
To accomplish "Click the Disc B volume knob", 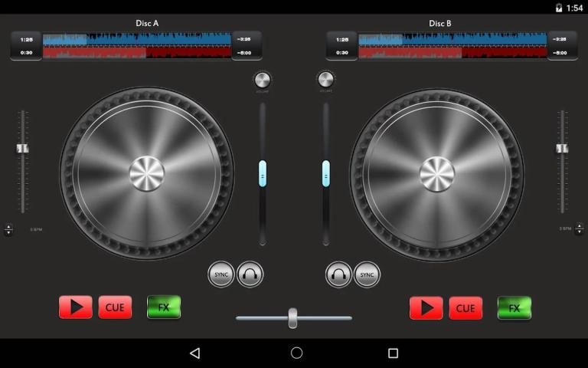I will coord(326,80).
